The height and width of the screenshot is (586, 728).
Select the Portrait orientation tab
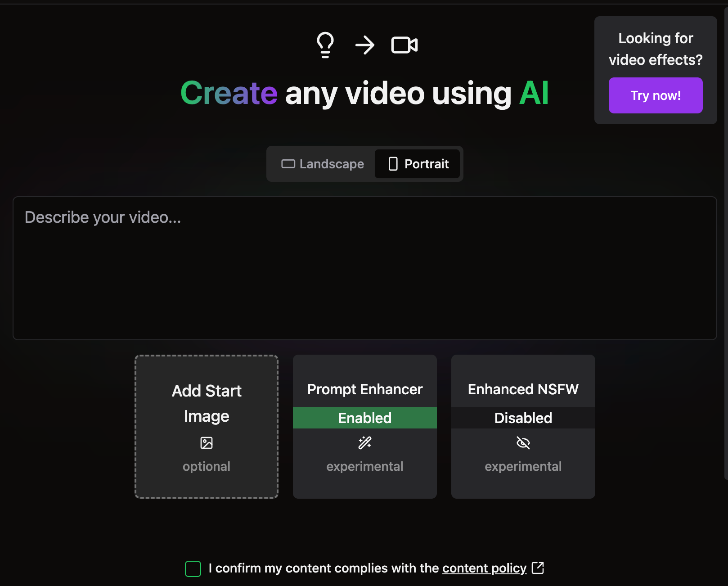pyautogui.click(x=418, y=164)
